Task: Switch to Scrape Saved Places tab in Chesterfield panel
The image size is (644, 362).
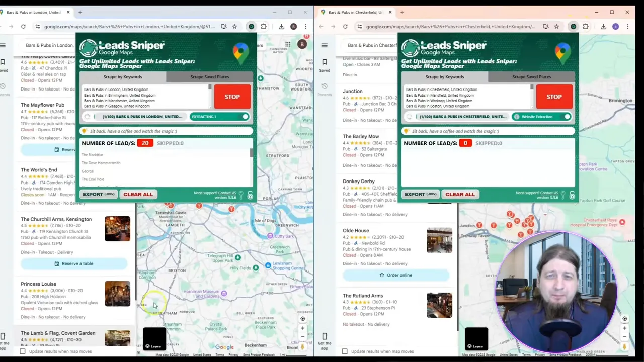Action: [531, 77]
